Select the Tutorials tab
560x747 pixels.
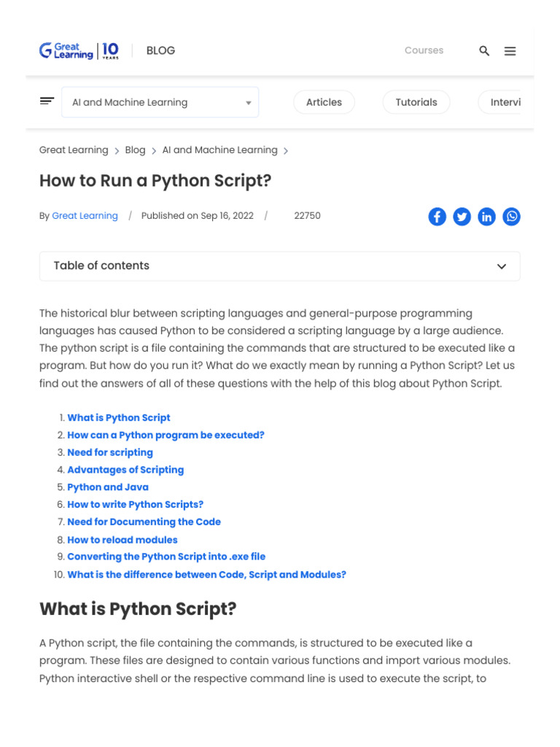pos(416,102)
